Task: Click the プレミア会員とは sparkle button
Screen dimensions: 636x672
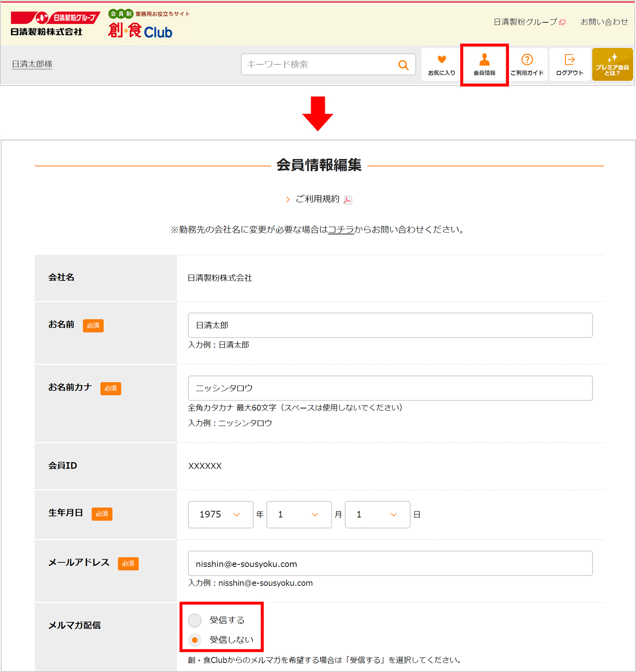Action: pyautogui.click(x=612, y=64)
